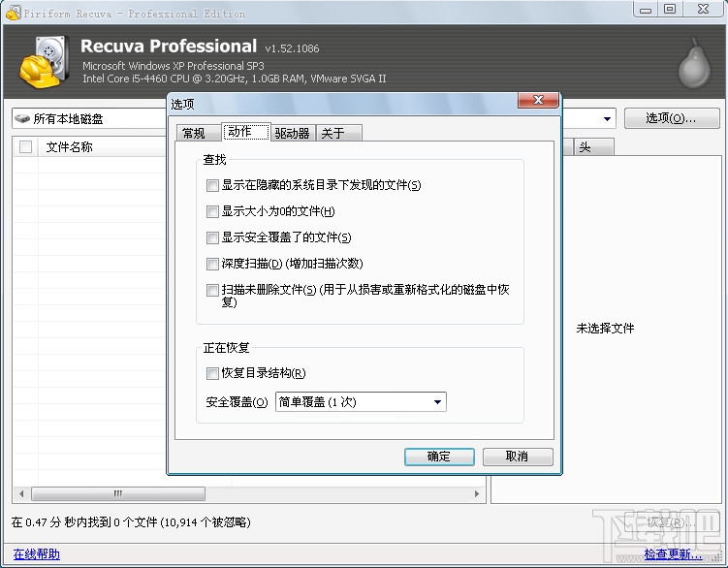Click the 选项(O)... button in main window

click(x=672, y=118)
